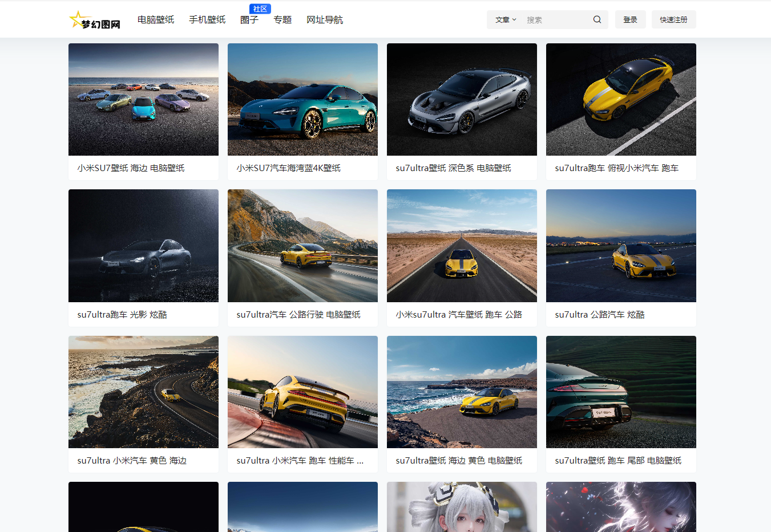Click the 社区 badge above 圈子
This screenshot has height=532, width=771.
260,9
